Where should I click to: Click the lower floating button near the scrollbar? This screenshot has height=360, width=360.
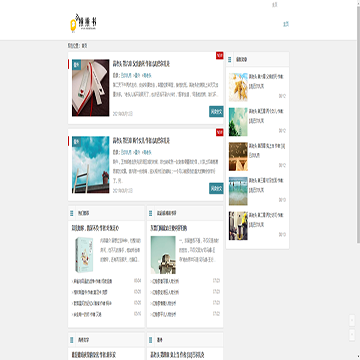[x=352, y=335]
